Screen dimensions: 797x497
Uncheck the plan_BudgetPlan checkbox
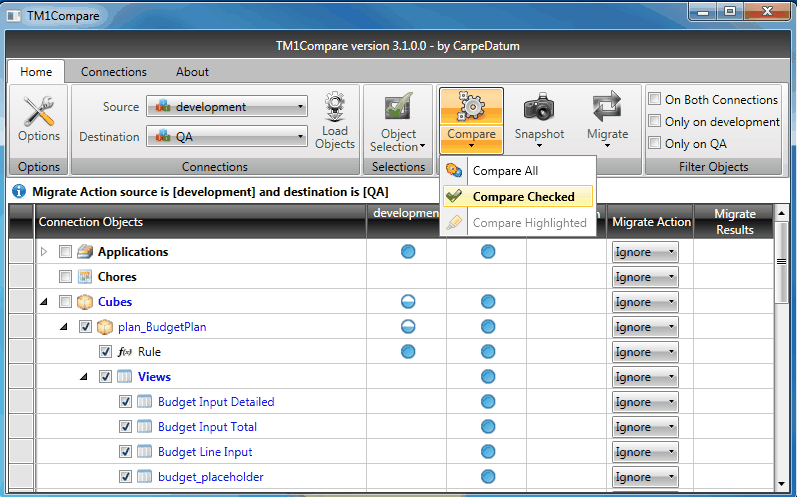pyautogui.click(x=85, y=327)
